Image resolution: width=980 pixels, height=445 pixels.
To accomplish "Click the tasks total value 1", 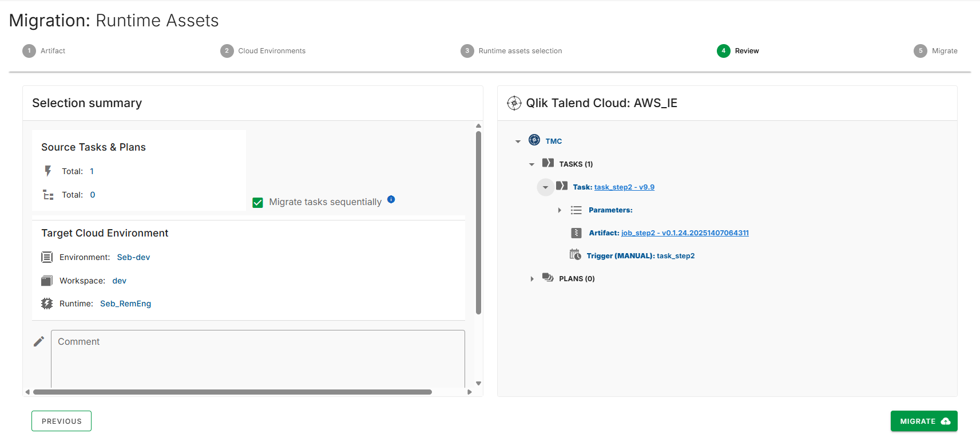I will [x=92, y=171].
